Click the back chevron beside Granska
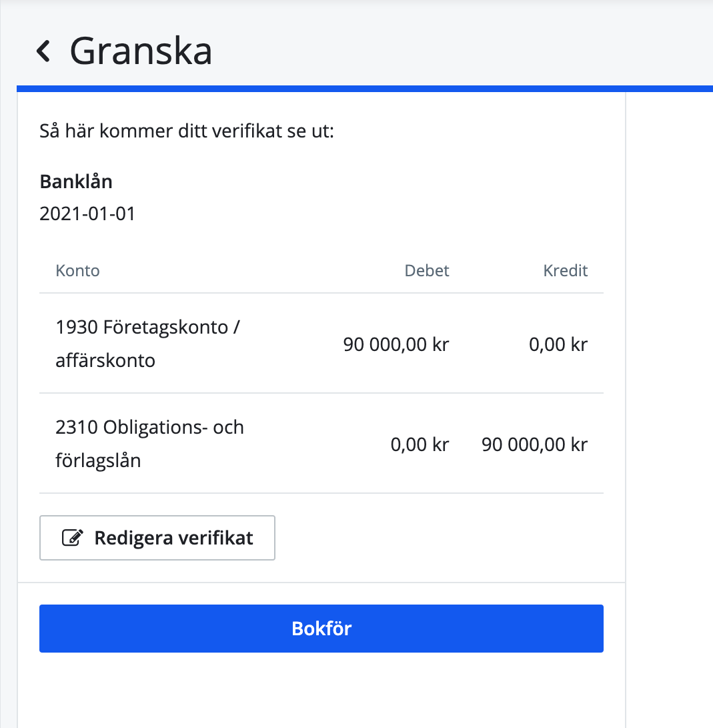 click(x=43, y=50)
